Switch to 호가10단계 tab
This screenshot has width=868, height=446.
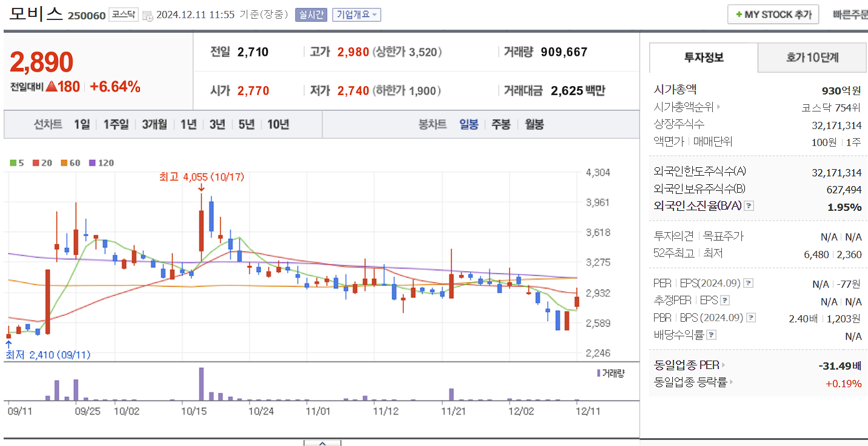[812, 58]
